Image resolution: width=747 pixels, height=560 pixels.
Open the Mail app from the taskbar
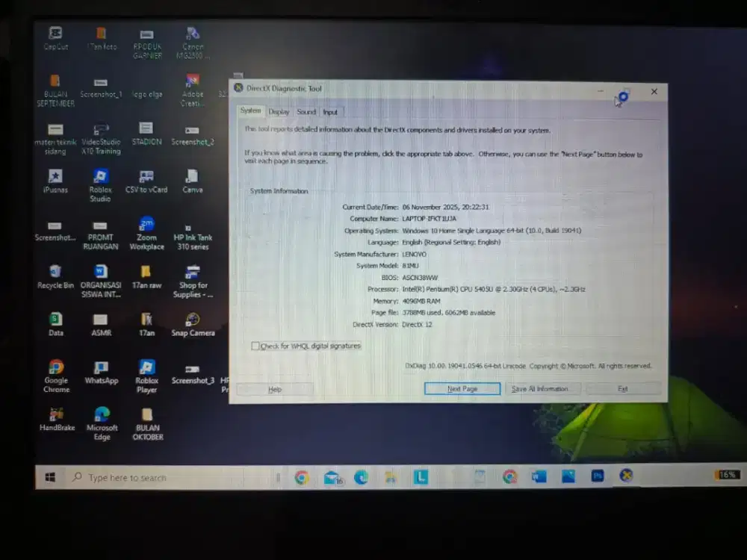point(332,476)
